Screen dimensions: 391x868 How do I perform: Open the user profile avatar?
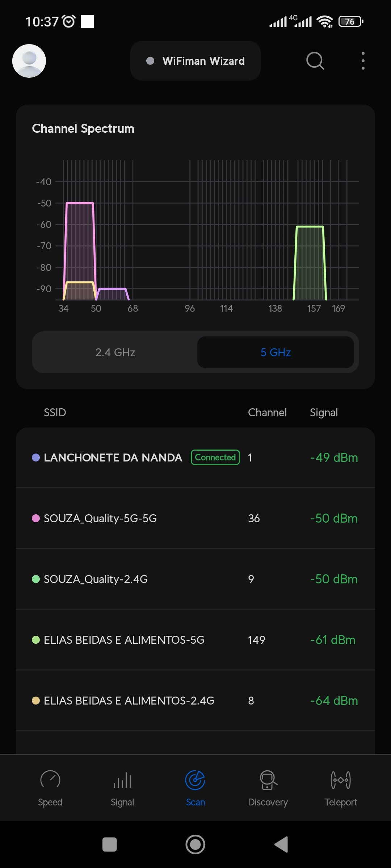pos(29,61)
